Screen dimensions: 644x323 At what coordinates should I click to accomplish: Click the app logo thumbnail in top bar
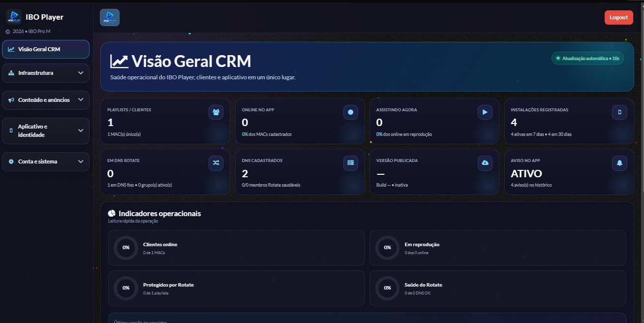(x=110, y=17)
